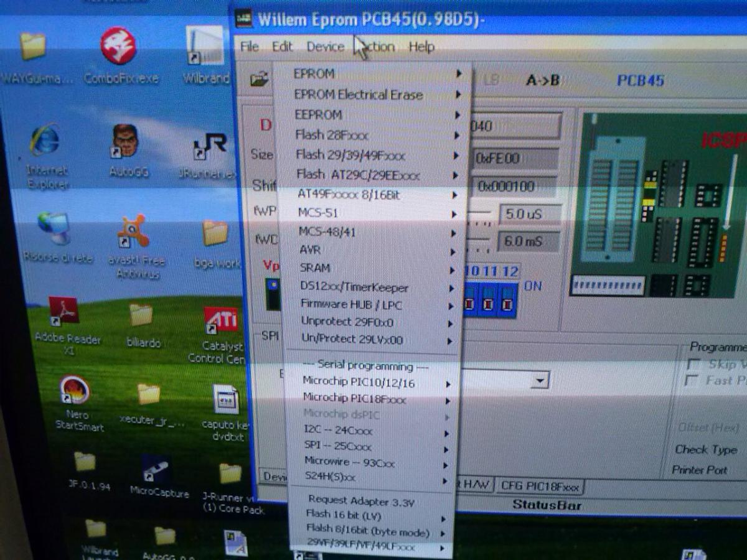Close the open Device menu
Image resolution: width=747 pixels, height=560 pixels.
[325, 46]
